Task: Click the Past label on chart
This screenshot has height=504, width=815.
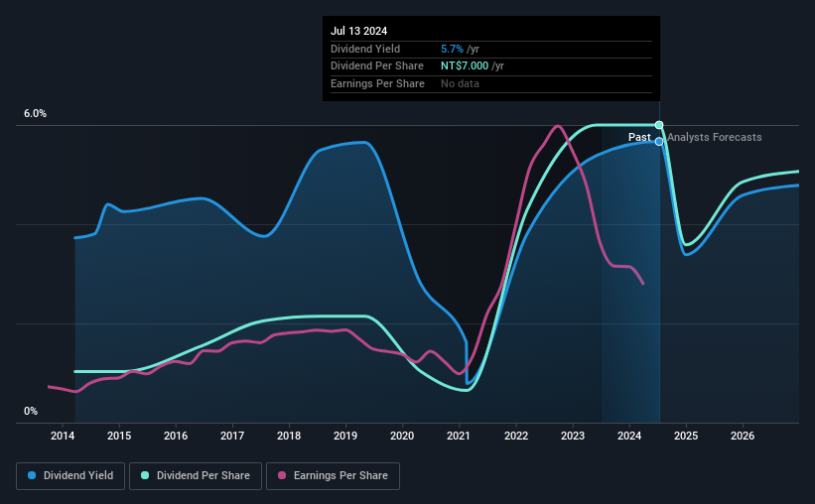Action: pos(639,137)
